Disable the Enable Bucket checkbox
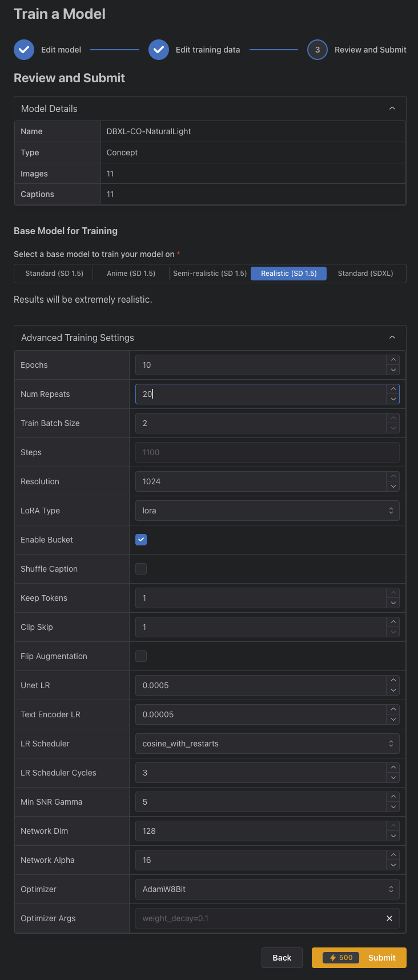 pos(141,540)
